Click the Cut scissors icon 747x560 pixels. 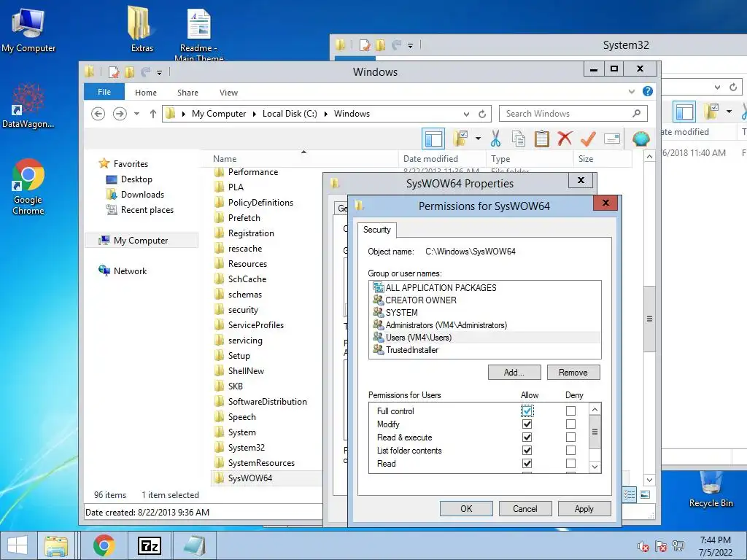(495, 139)
